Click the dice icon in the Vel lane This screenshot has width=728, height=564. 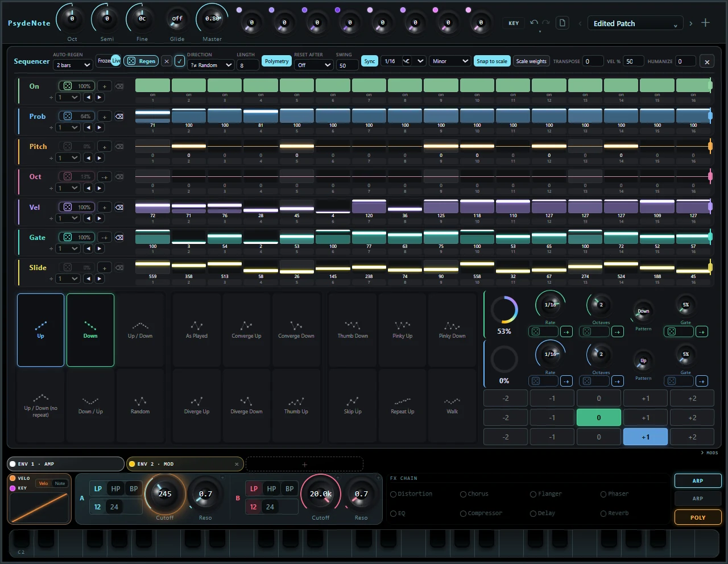pyautogui.click(x=68, y=207)
